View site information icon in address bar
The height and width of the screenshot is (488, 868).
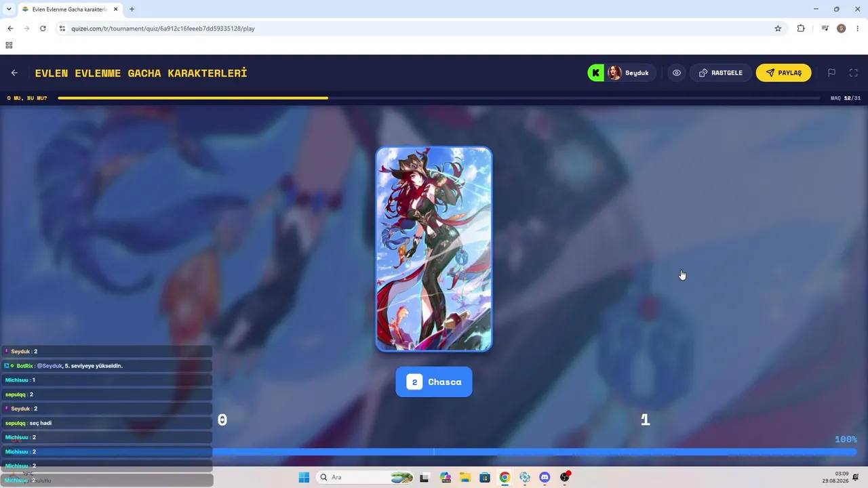(x=62, y=28)
